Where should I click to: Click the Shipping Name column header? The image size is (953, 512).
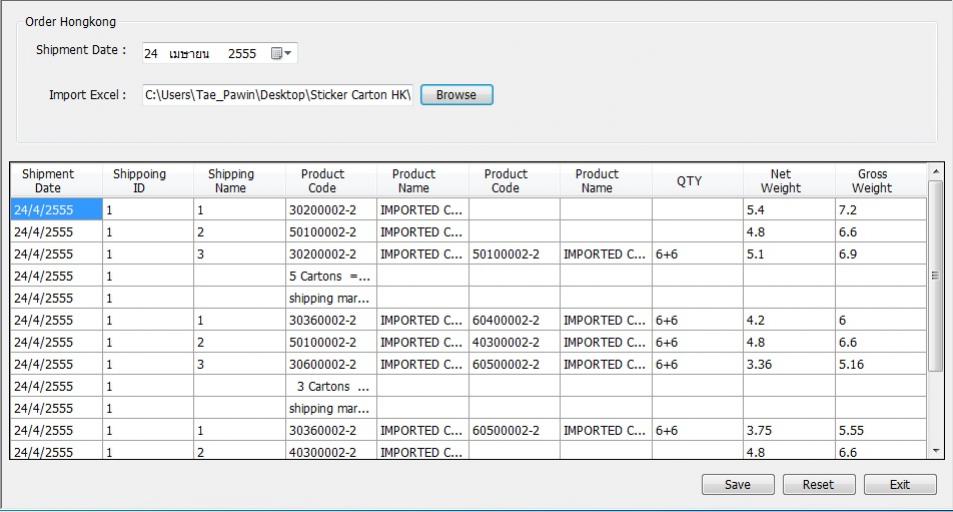point(231,181)
